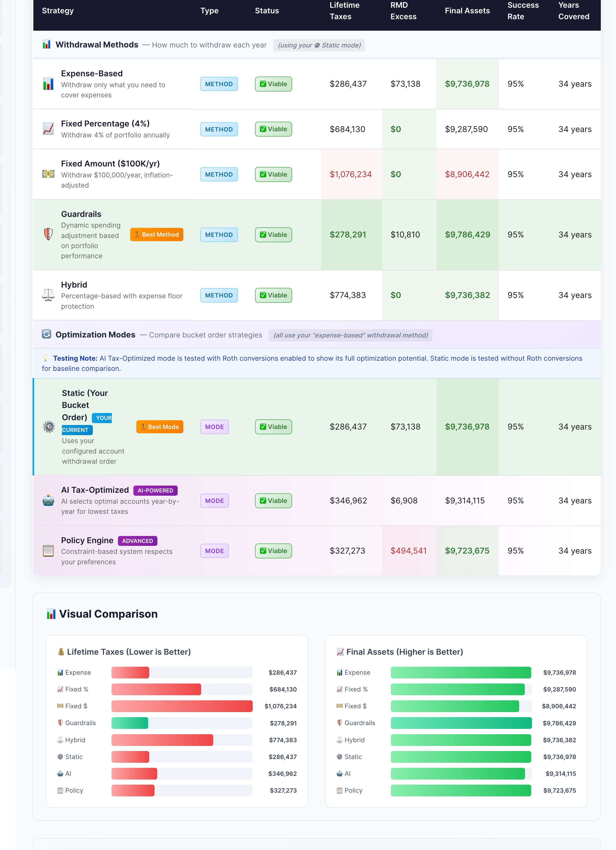Click the Policy Engine clipboard icon
The width and height of the screenshot is (616, 850).
48,551
